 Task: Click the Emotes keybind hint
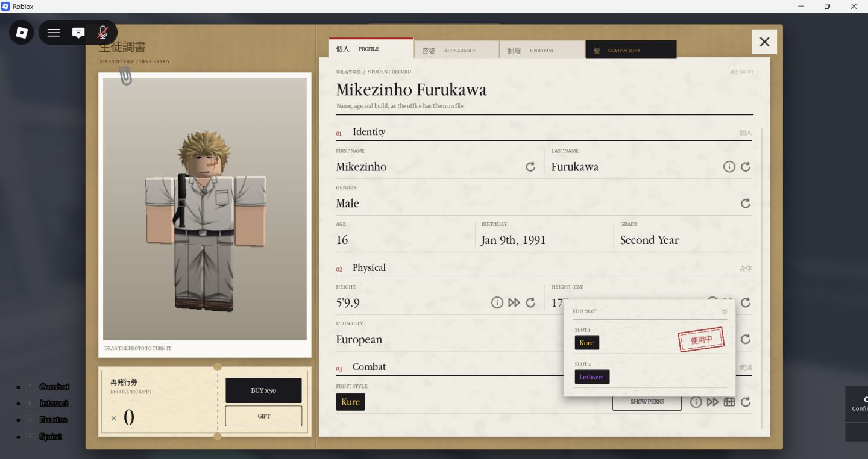coord(53,420)
